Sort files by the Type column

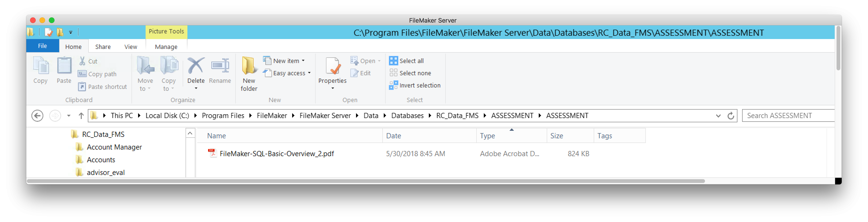click(x=512, y=136)
